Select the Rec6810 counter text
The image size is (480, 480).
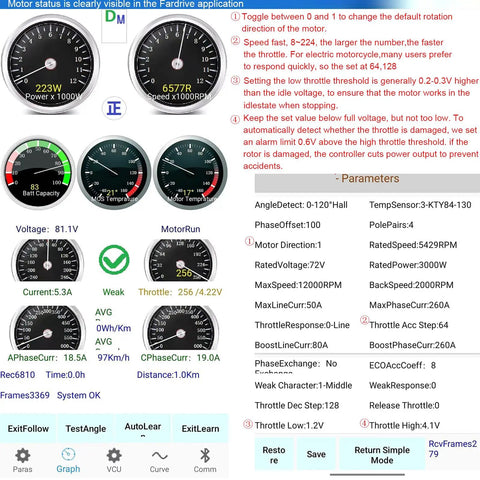click(17, 375)
